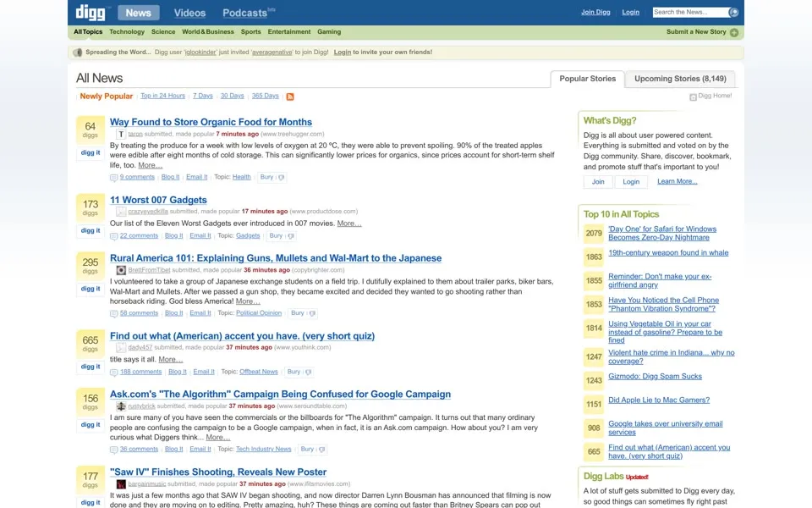812x508 pixels.
Task: Click thumbs-down bury icon for accent quiz story
Action: [x=308, y=373]
